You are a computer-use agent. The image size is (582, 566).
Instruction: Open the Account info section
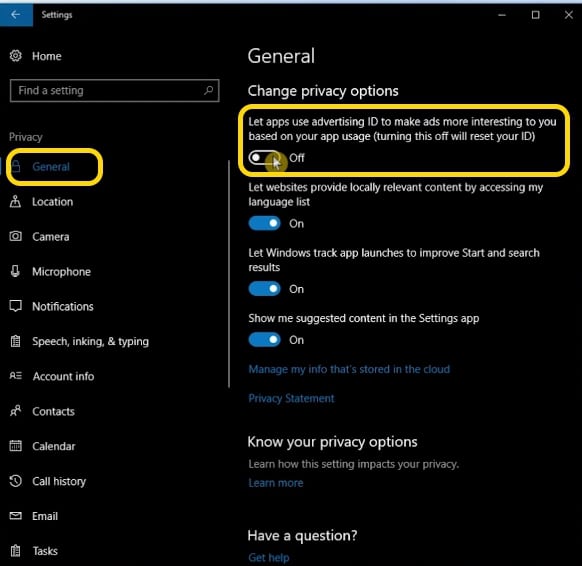63,376
